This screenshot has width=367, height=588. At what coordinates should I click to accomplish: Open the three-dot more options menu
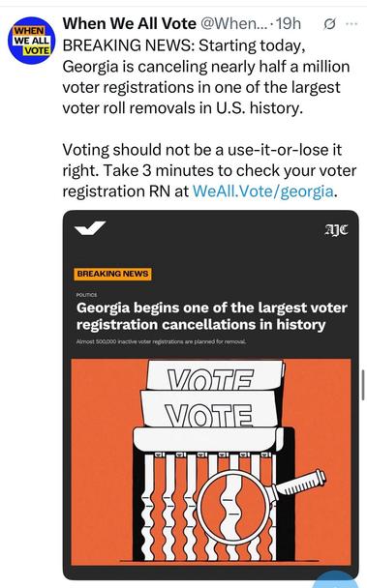[352, 23]
